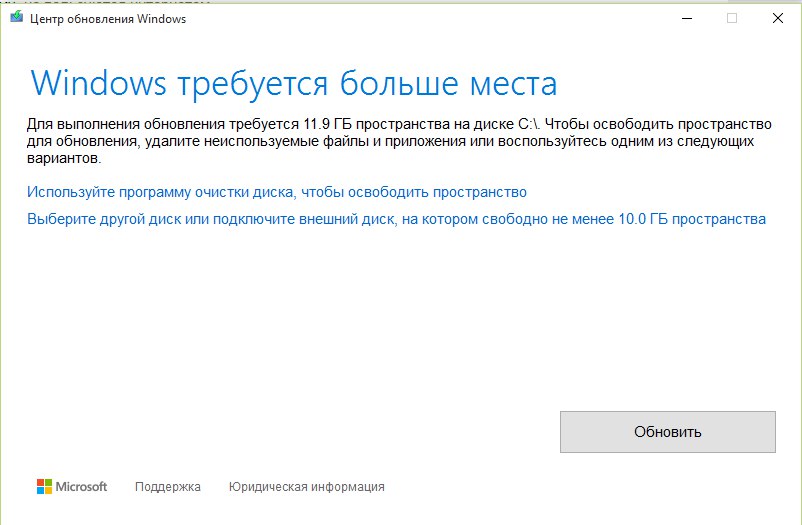Image resolution: width=802 pixels, height=525 pixels.
Task: Open the disk cleanup program link
Action: click(x=277, y=192)
